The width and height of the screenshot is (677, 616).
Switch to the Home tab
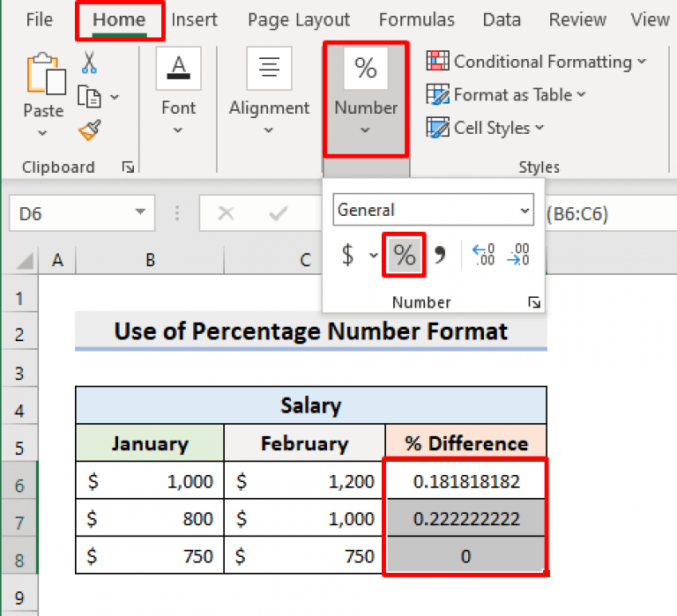[x=119, y=20]
